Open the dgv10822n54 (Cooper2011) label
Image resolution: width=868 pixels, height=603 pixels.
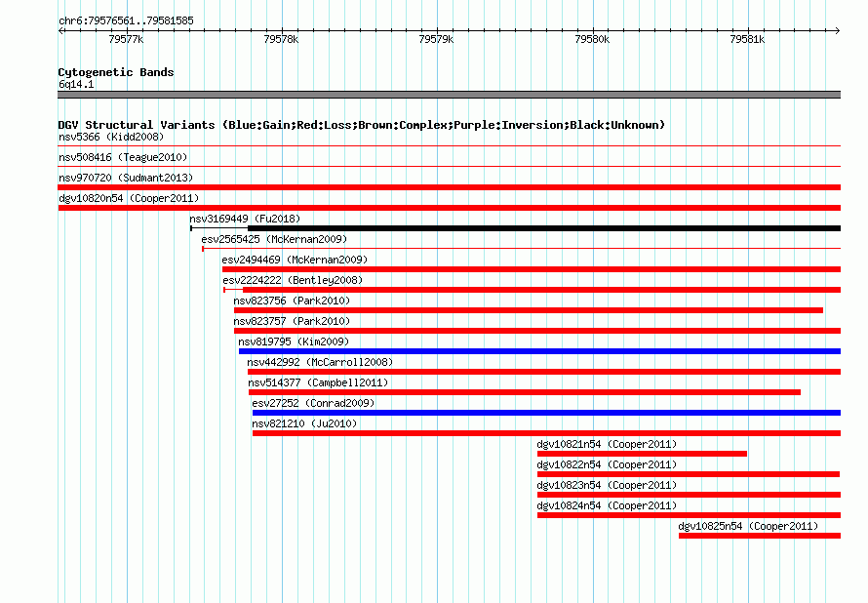coord(607,464)
